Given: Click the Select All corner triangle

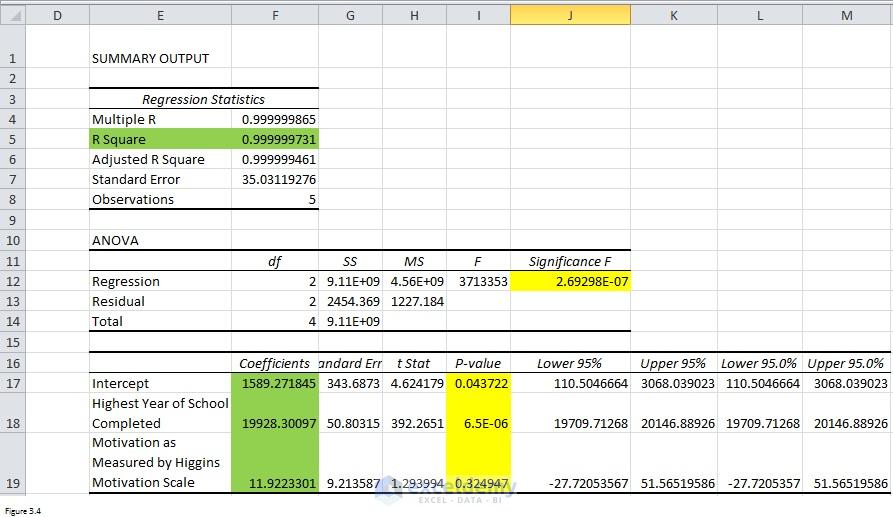Looking at the screenshot, I should (x=13, y=15).
